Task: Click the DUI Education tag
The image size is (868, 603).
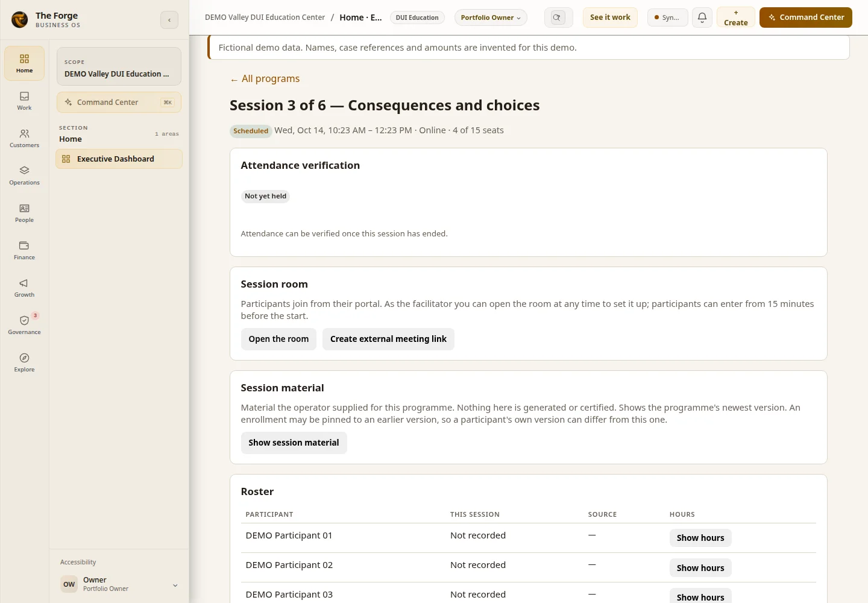Action: pyautogui.click(x=417, y=17)
